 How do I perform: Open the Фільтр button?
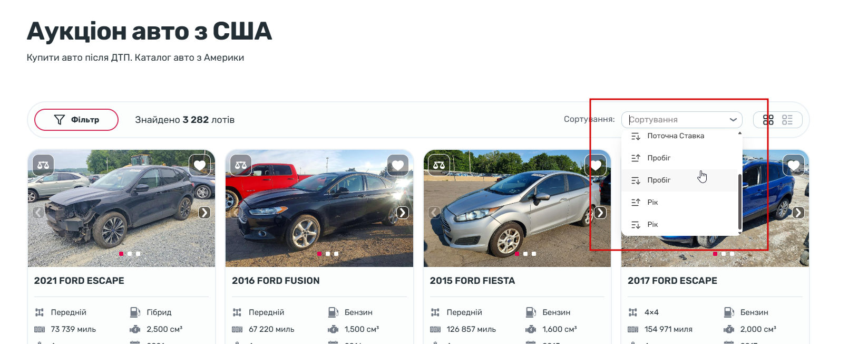[76, 120]
